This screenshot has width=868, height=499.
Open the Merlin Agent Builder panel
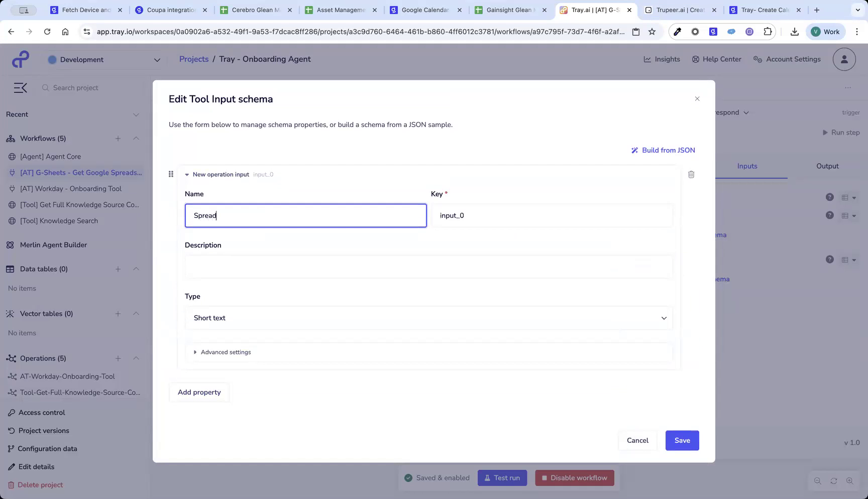(x=53, y=245)
